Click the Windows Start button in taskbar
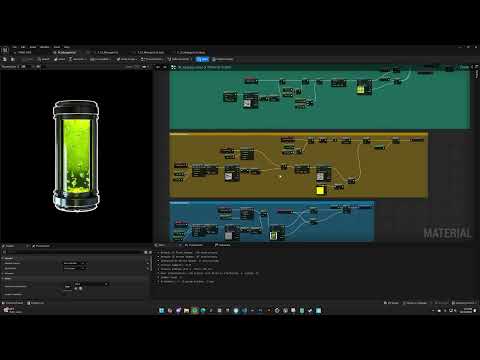The image size is (480, 360). point(162,310)
